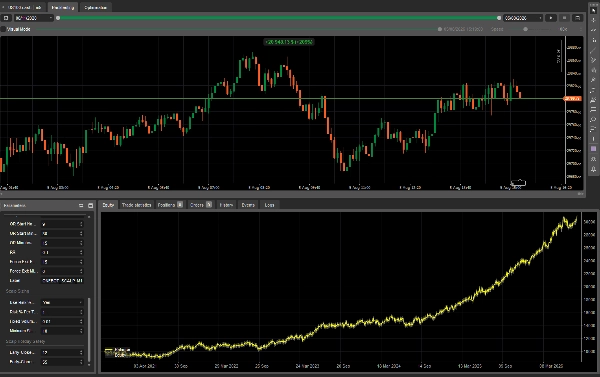Image resolution: width=600 pixels, height=377 pixels.
Task: Click the Label parameter text field
Action: tap(62, 281)
